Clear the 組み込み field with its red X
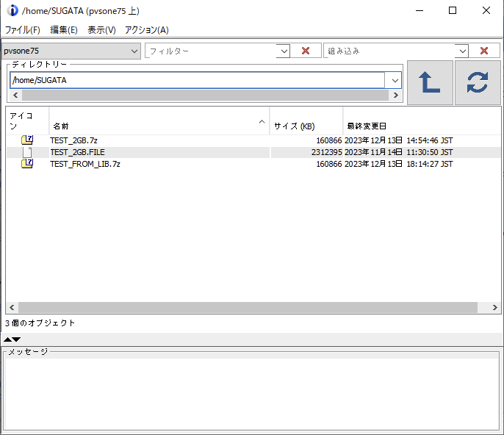This screenshot has height=435, width=504. pyautogui.click(x=484, y=51)
